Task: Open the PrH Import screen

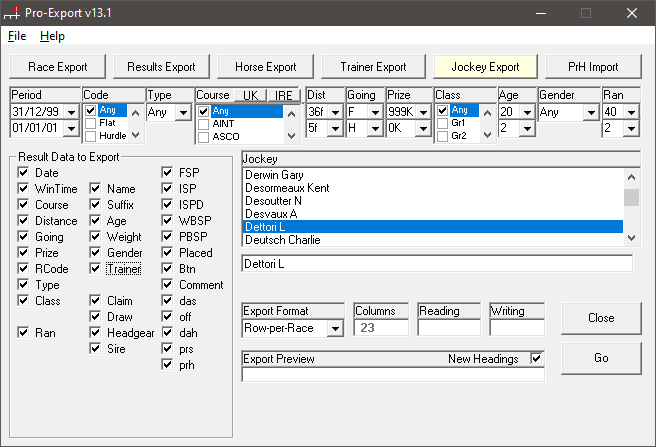Action: coord(593,67)
